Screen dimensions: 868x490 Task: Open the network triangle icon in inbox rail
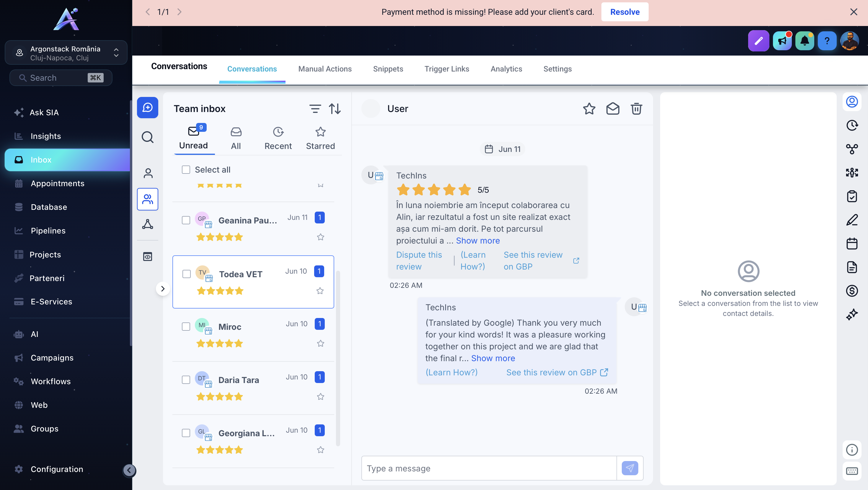148,224
